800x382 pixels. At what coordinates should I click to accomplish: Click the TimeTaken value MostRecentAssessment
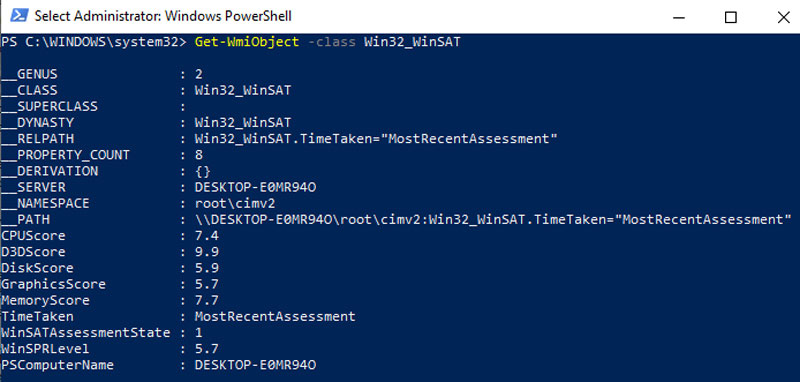point(275,316)
